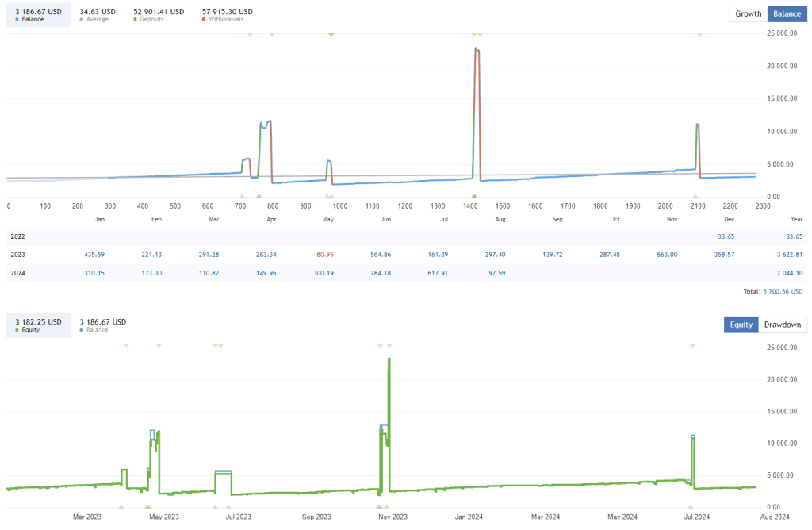Click the green Deposits legend dot
812x530 pixels.
(x=135, y=18)
